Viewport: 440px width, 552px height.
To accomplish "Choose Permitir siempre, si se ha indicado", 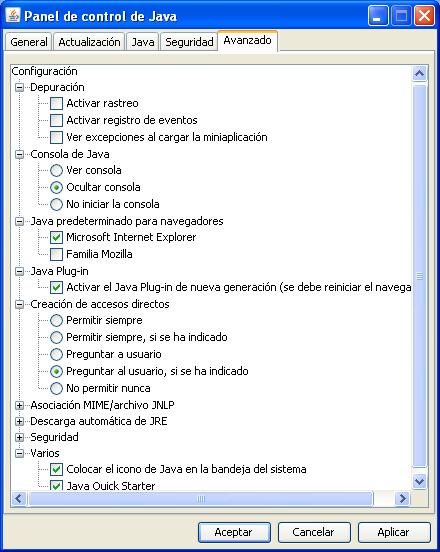I will pyautogui.click(x=56, y=337).
